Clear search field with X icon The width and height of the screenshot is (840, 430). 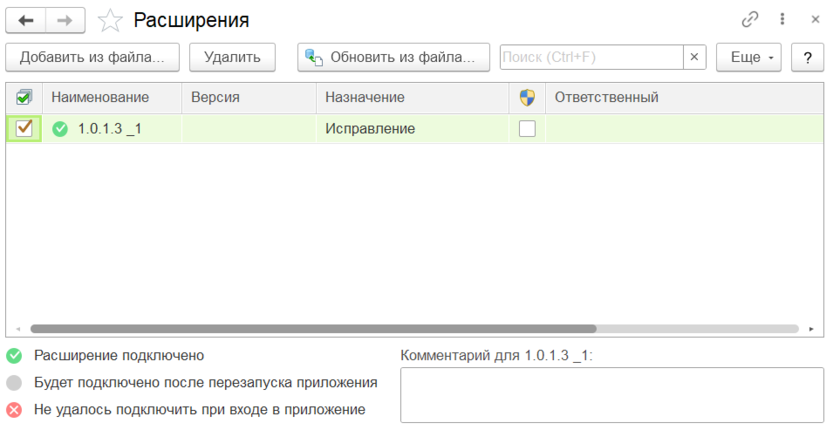tap(695, 57)
